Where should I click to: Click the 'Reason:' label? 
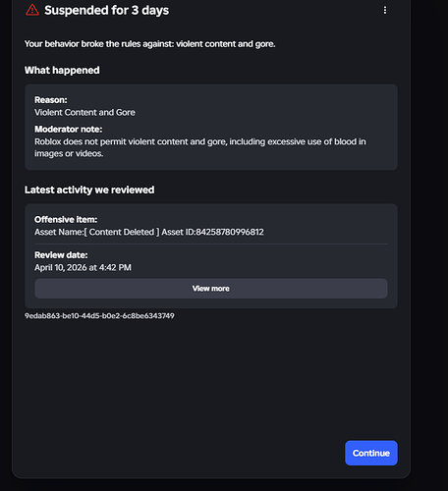coord(51,100)
